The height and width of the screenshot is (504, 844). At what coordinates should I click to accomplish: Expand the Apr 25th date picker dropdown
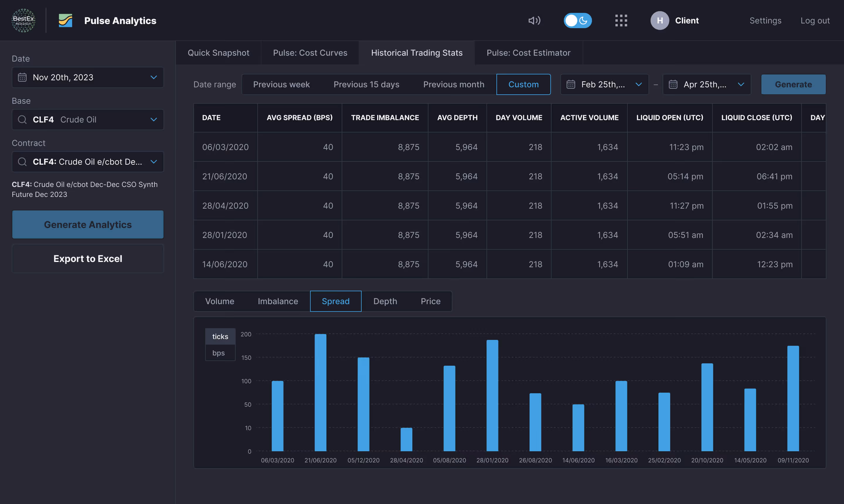(742, 84)
